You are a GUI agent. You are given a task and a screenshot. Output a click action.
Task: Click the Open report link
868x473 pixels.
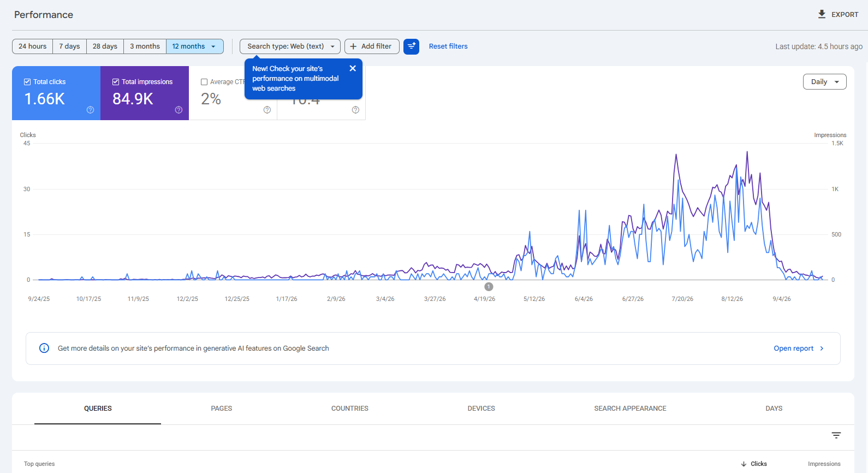pos(793,348)
